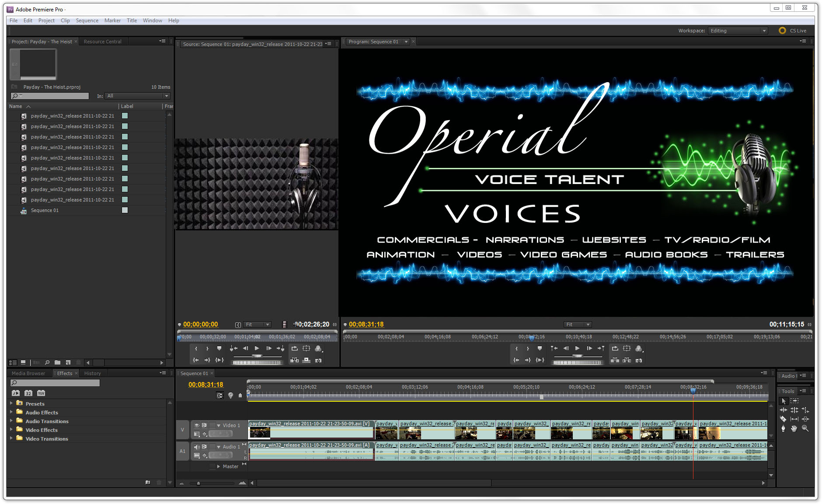
Task: Expand the Audio Effects folder
Action: point(11,412)
